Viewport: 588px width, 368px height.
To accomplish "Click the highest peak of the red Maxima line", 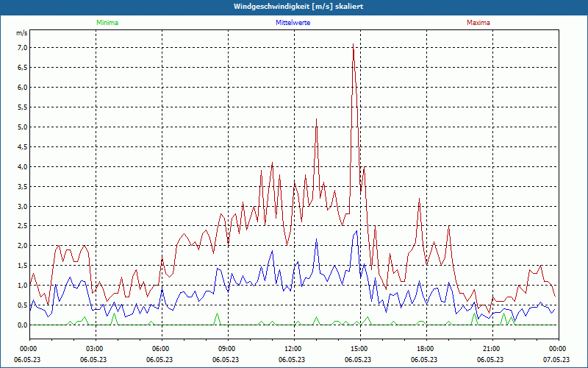I will click(x=353, y=44).
